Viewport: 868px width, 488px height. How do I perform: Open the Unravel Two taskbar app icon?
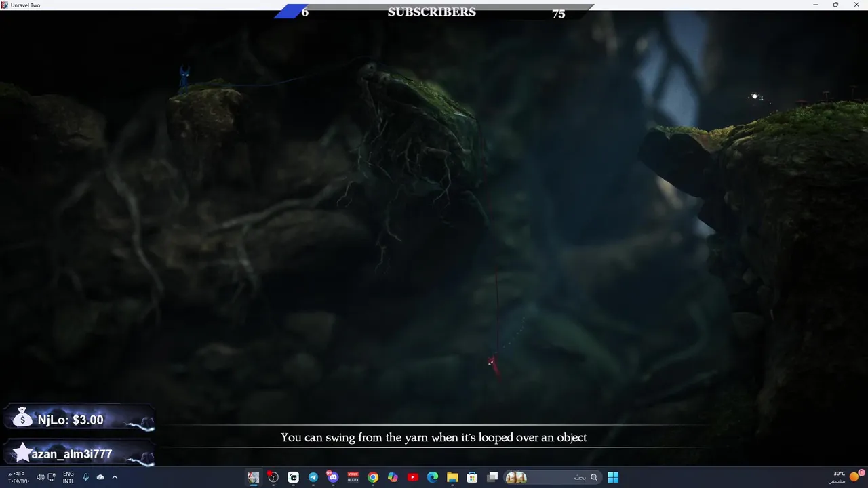[254, 477]
